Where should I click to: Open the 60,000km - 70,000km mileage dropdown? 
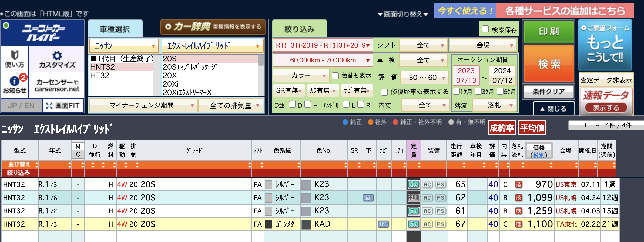[x=323, y=60]
